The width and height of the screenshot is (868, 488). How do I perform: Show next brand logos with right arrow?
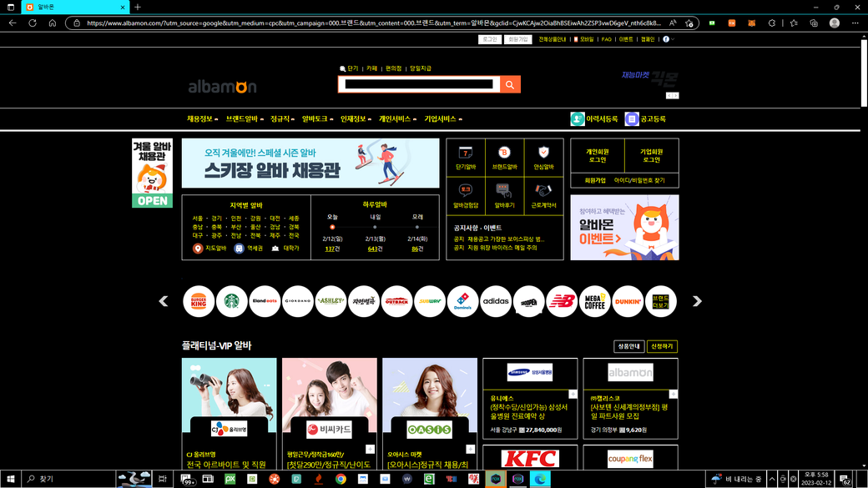click(x=697, y=301)
